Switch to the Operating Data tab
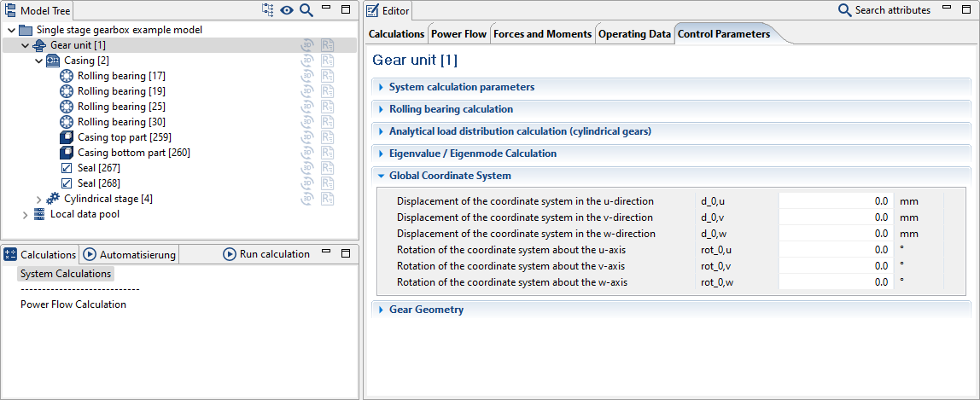The width and height of the screenshot is (980, 400). pyautogui.click(x=635, y=34)
